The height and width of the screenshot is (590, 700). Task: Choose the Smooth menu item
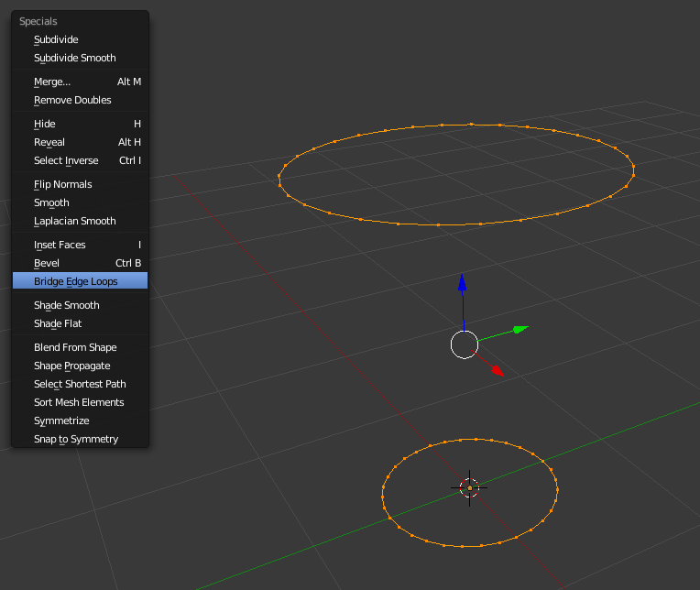[80, 202]
